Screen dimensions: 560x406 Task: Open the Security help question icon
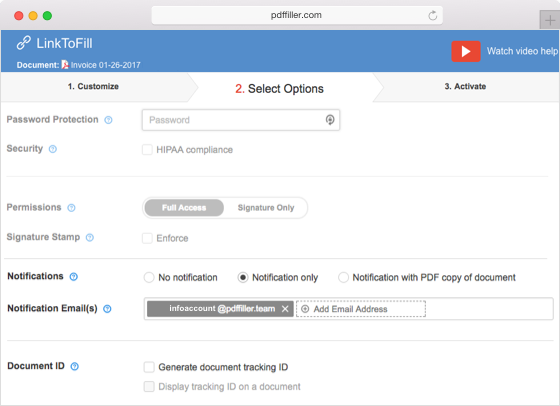point(53,149)
